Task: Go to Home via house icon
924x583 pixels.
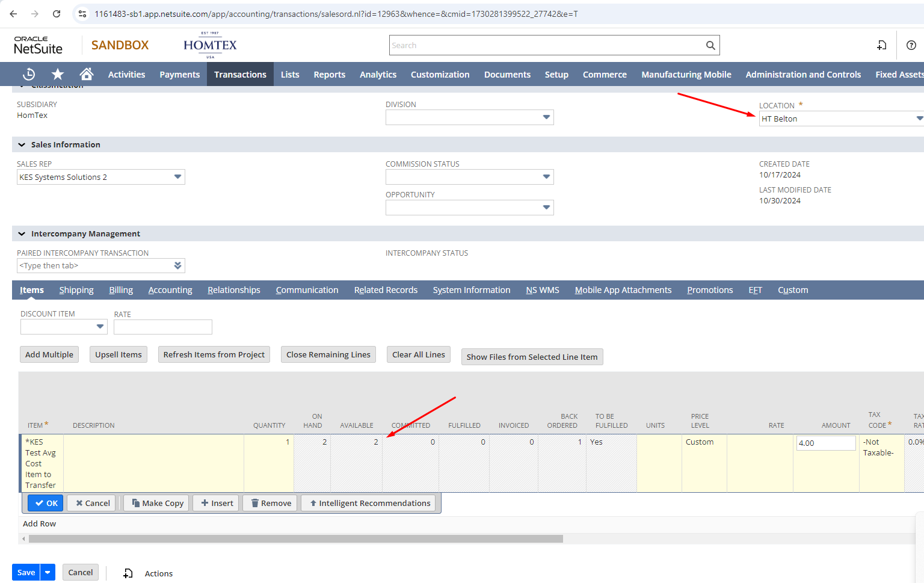Action: (87, 74)
